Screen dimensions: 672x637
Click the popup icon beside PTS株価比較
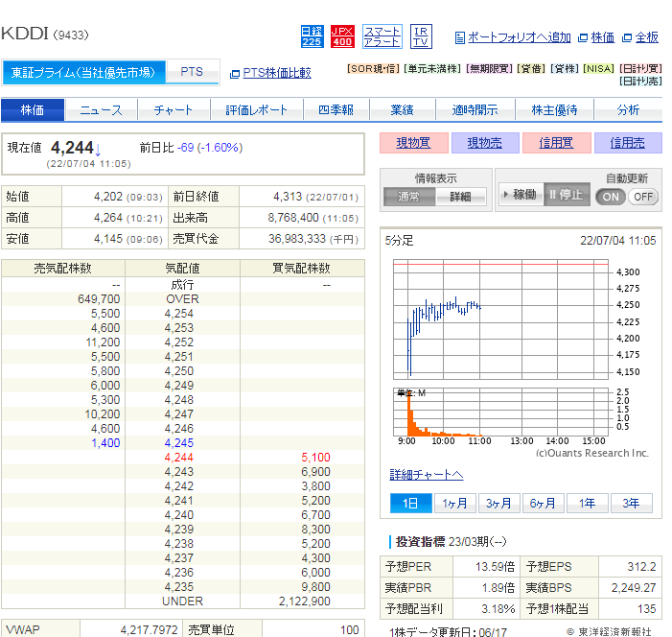click(235, 73)
